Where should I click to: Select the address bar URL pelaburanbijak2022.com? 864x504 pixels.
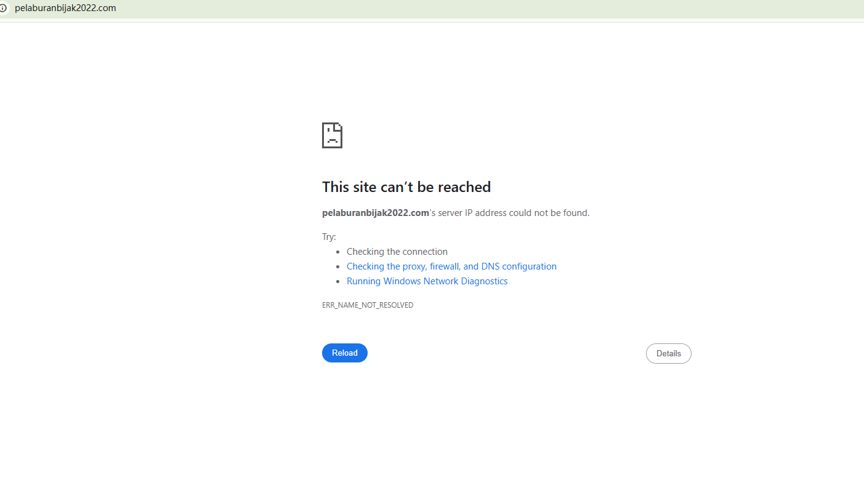tap(65, 8)
